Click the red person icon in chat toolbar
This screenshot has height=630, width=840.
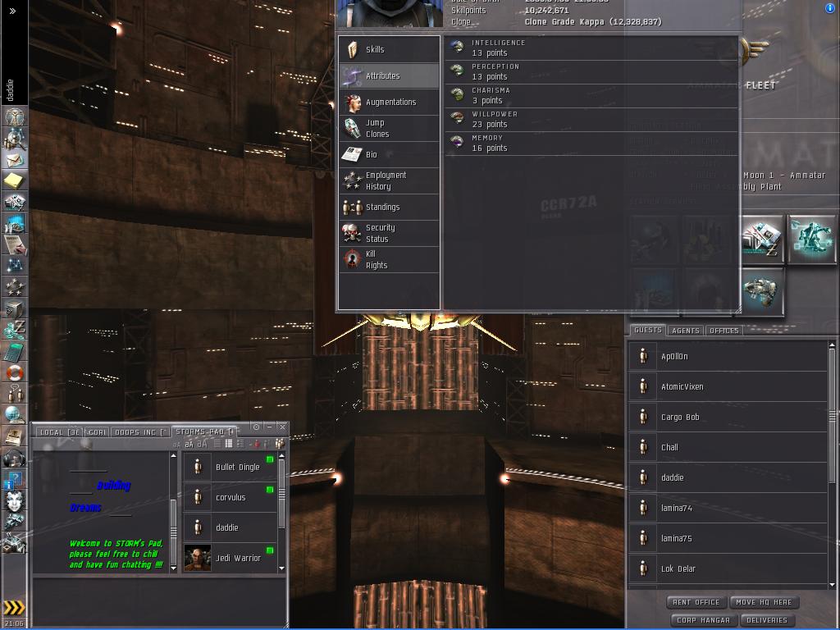point(257,444)
